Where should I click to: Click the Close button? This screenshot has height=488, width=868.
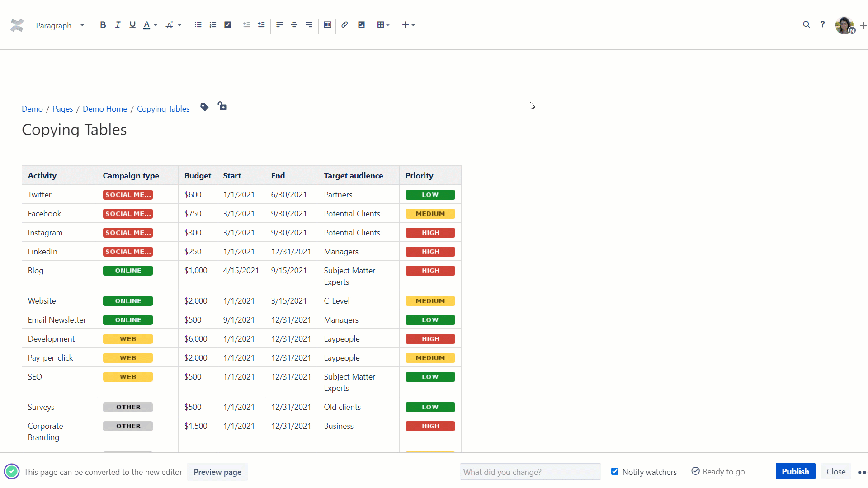(x=836, y=471)
